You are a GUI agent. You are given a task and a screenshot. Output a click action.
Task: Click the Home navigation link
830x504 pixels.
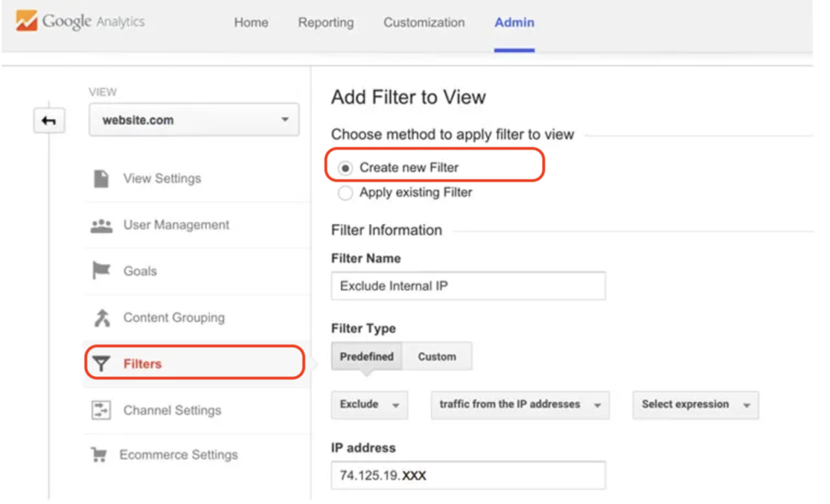point(251,22)
